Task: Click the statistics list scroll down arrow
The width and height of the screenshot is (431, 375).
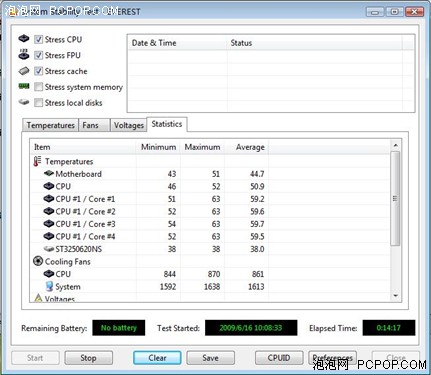Action: point(395,295)
